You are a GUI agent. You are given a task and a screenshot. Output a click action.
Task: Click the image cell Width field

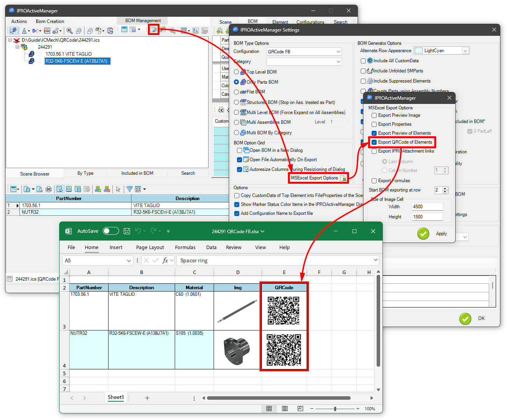[x=427, y=207]
